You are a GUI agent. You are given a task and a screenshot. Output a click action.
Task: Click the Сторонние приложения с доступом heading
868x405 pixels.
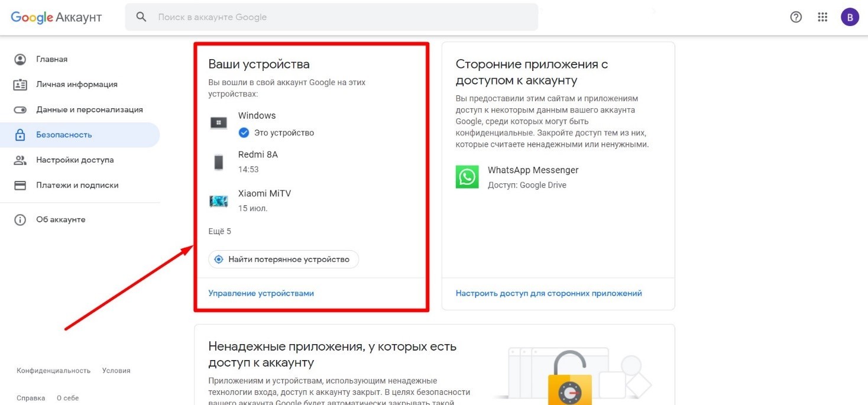(x=532, y=72)
